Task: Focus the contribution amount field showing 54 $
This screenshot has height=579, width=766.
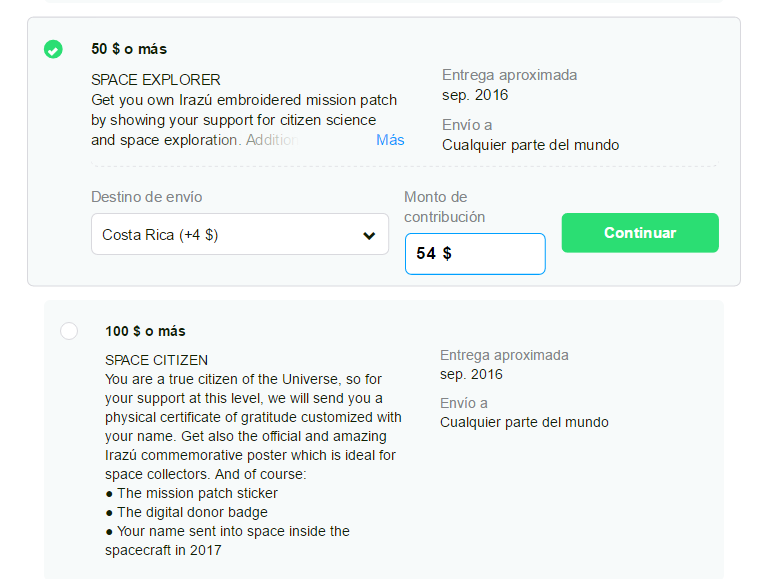Action: click(475, 254)
